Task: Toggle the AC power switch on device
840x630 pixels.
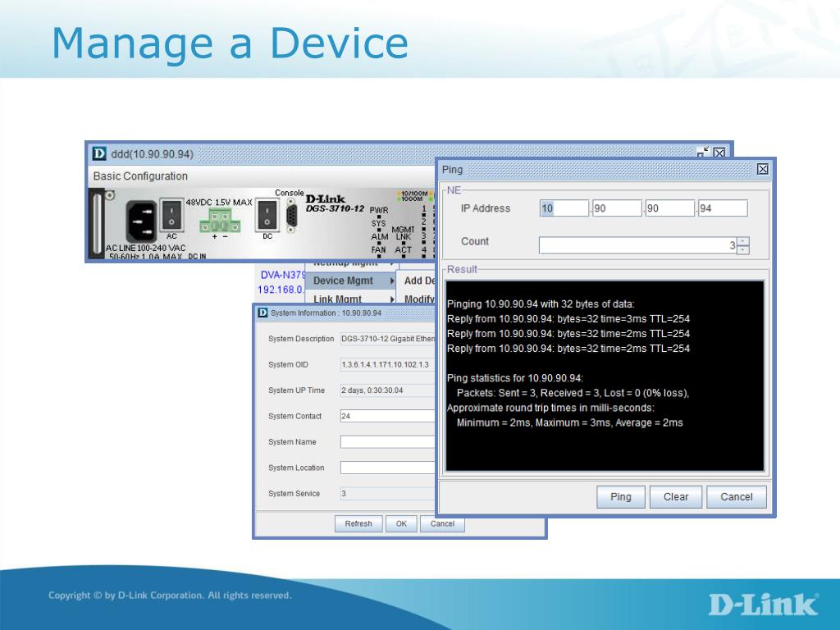Action: coord(171,216)
